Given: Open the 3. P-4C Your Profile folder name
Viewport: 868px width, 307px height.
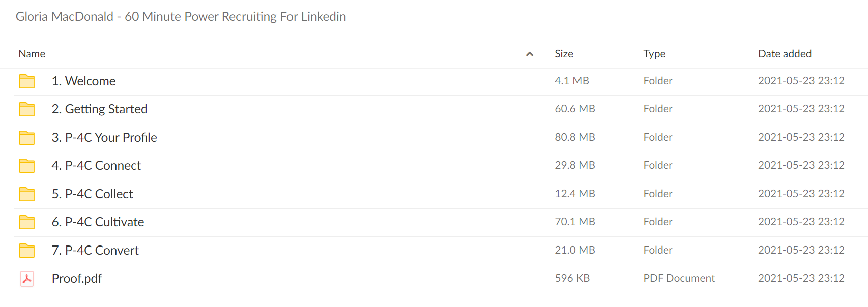Looking at the screenshot, I should (x=104, y=138).
